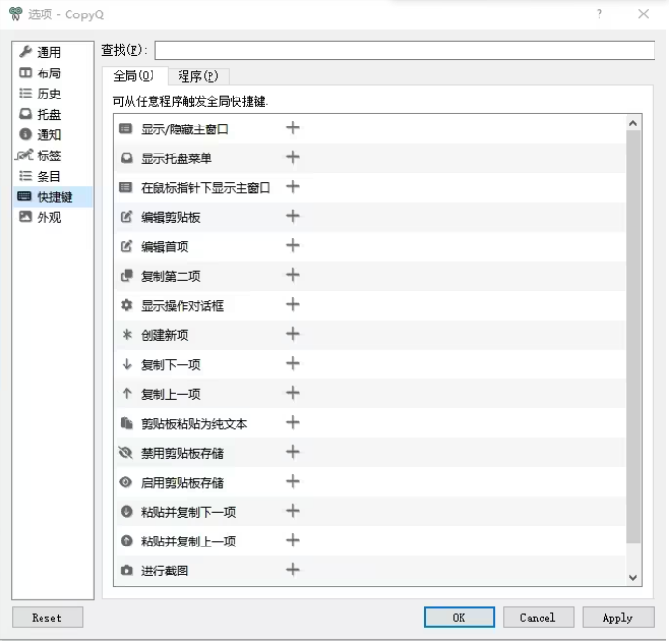Click the 显示托盘菜单 row label
669x644 pixels.
tap(177, 158)
